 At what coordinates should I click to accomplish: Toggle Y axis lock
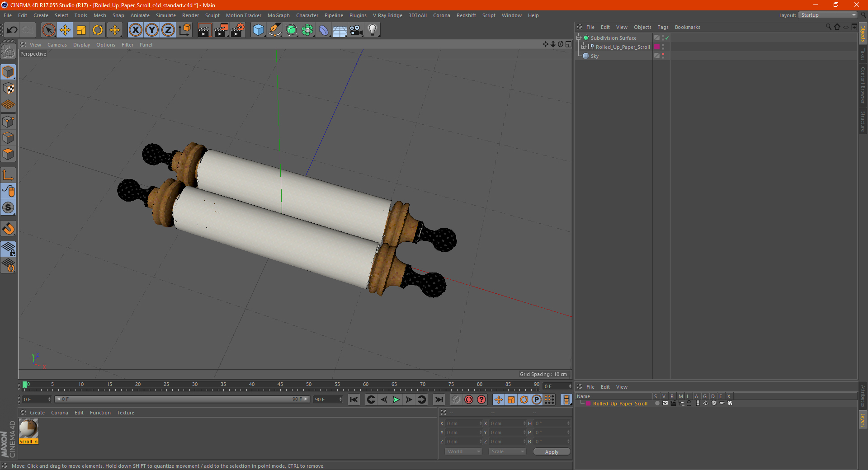click(x=152, y=30)
